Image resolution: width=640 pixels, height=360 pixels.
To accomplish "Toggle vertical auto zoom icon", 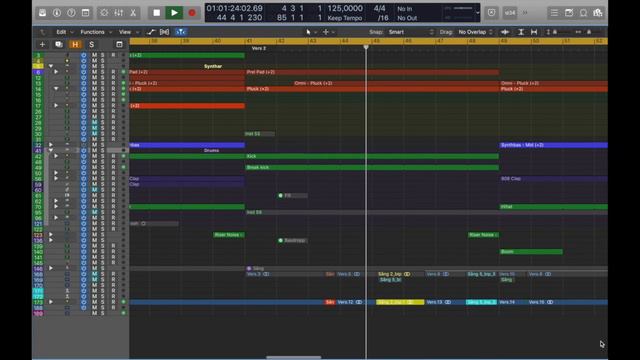I will pos(521,32).
